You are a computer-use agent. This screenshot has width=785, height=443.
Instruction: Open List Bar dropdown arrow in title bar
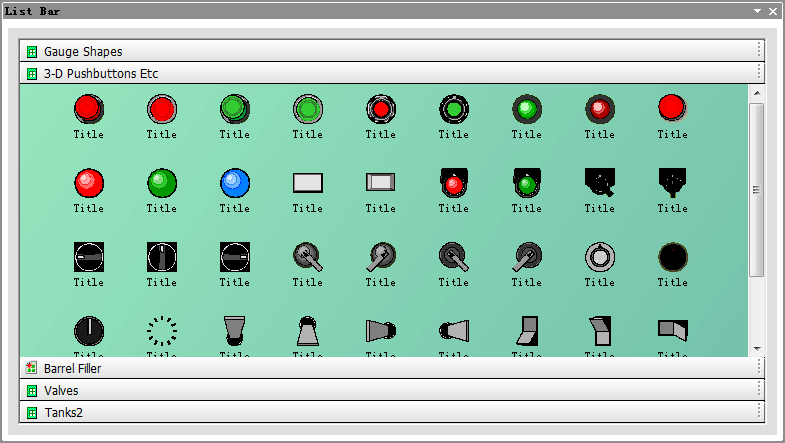click(758, 11)
